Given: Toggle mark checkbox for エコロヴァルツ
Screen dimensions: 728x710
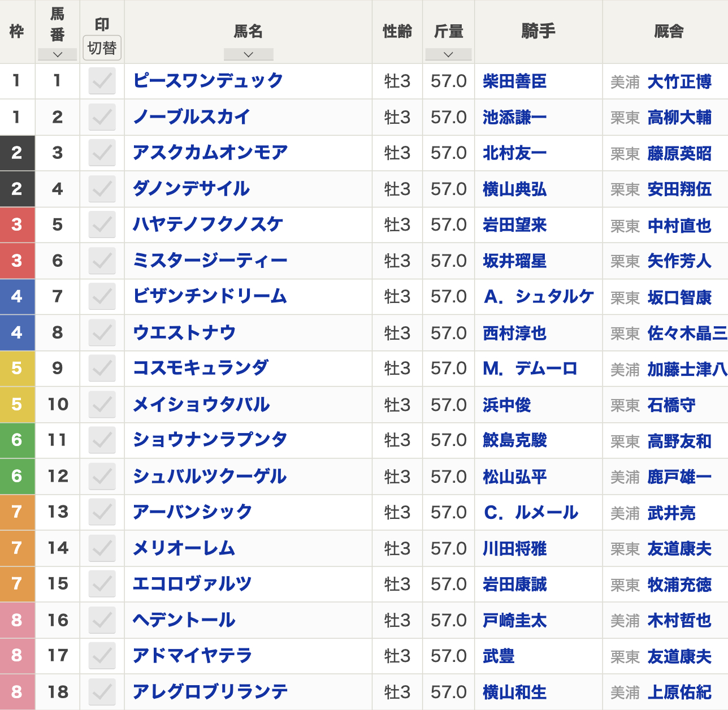Looking at the screenshot, I should click(102, 583).
